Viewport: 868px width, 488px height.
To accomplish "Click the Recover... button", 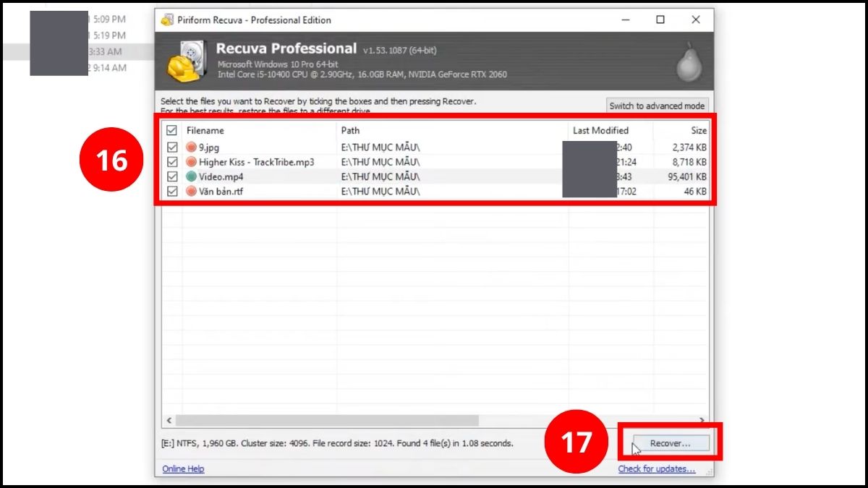I will tap(671, 443).
